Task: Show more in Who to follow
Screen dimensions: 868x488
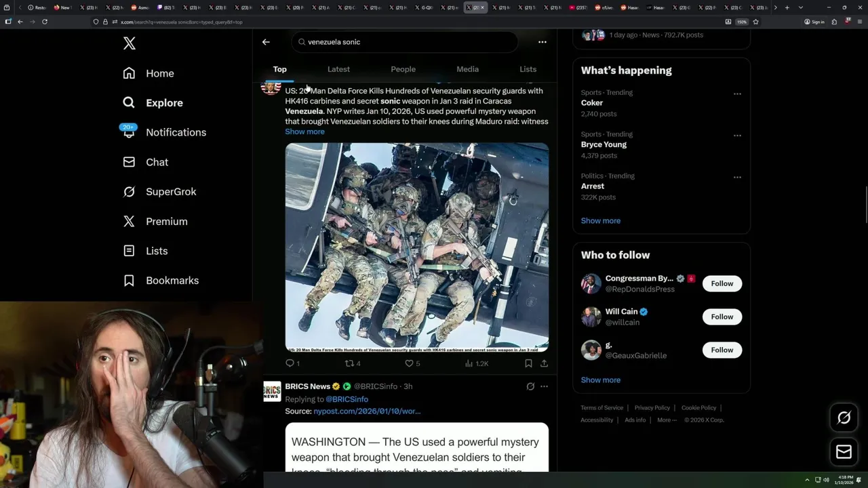Action: (x=600, y=380)
